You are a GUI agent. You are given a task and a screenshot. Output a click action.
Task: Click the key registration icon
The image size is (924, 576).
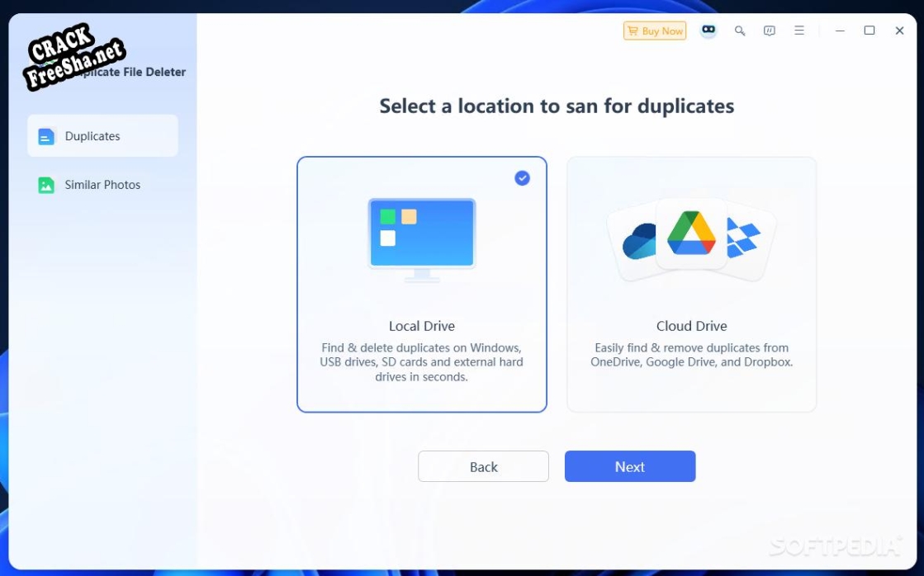(x=740, y=31)
